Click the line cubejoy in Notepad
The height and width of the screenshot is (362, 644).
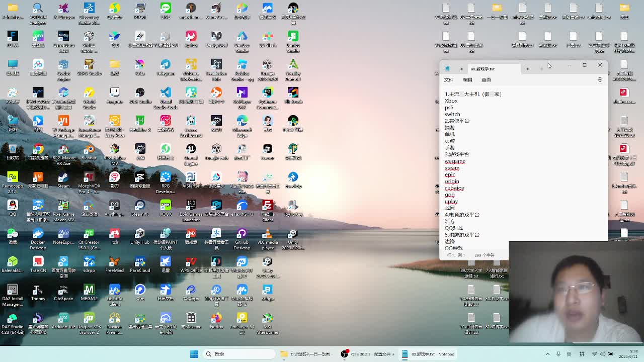(454, 188)
